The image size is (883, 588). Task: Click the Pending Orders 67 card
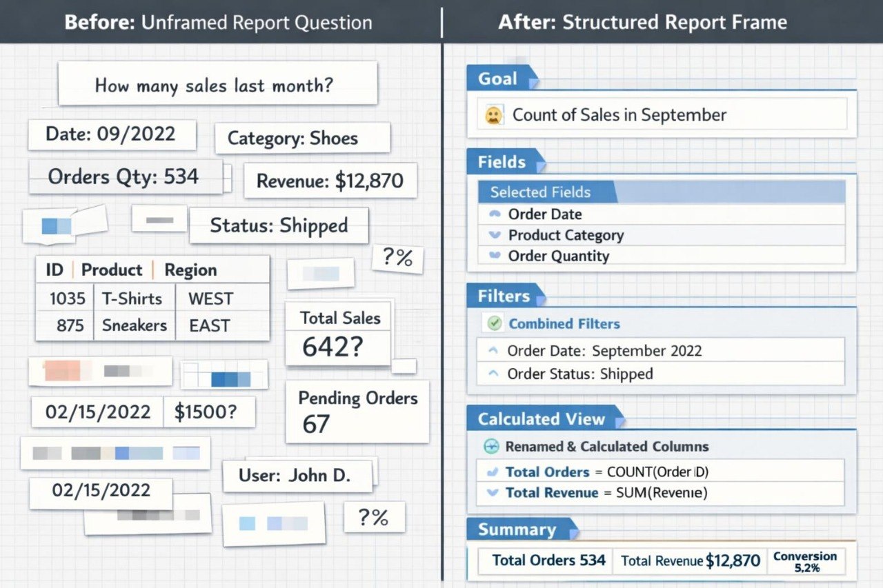pos(357,411)
